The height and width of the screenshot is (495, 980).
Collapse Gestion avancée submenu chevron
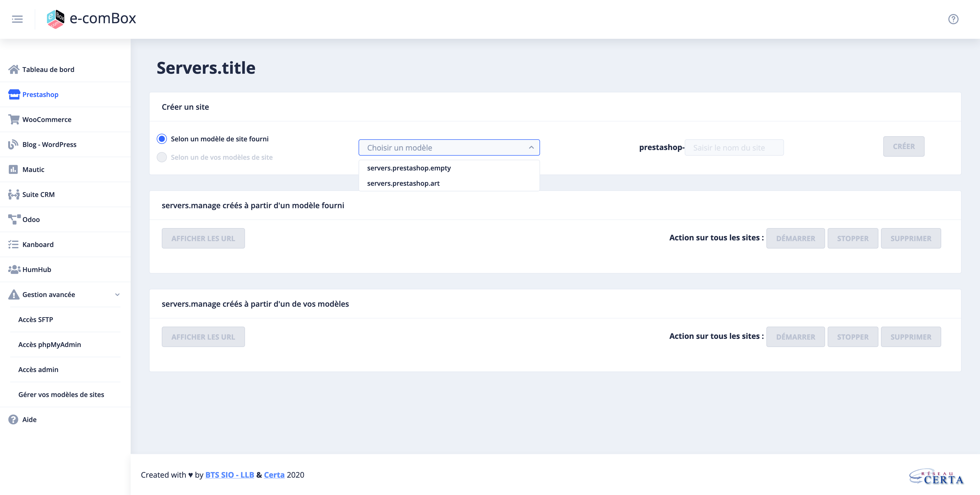point(117,294)
